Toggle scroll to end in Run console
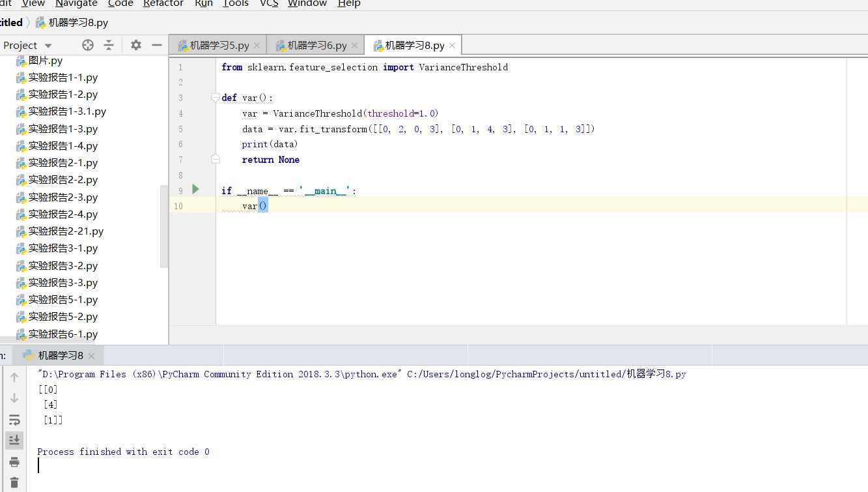The height and width of the screenshot is (492, 868). click(14, 441)
